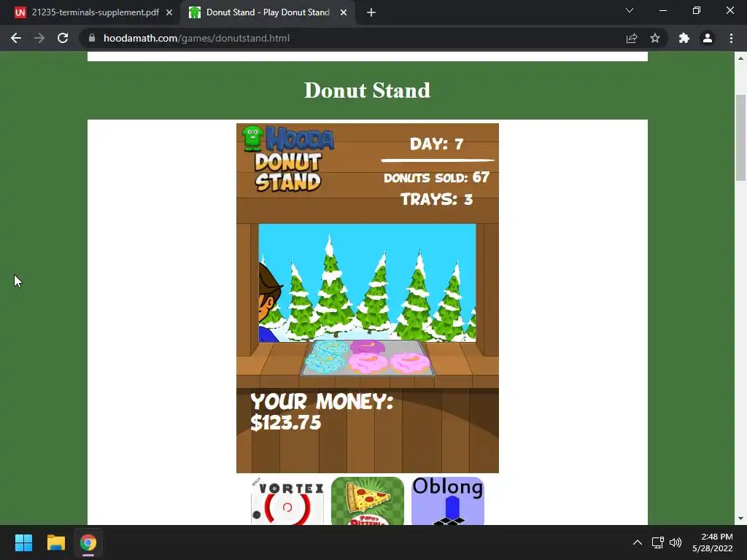The image size is (747, 560).
Task: Click the scrollbar down arrow
Action: click(740, 518)
